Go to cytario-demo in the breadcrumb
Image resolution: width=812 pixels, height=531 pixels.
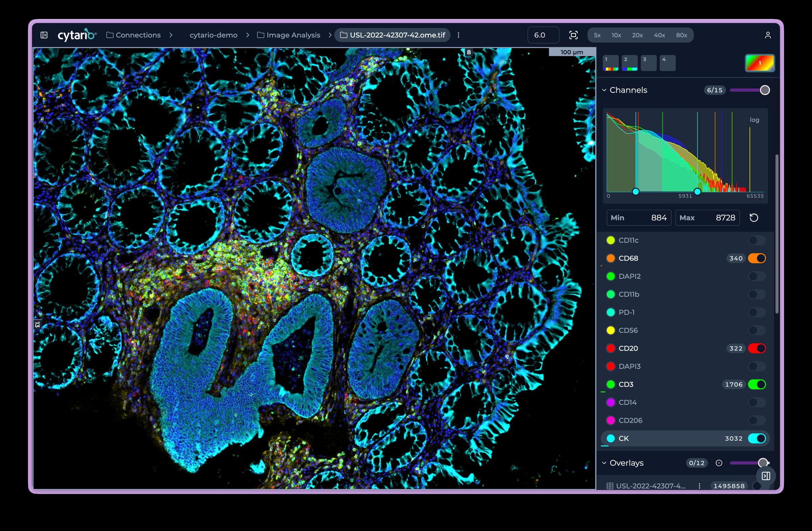[x=213, y=35]
